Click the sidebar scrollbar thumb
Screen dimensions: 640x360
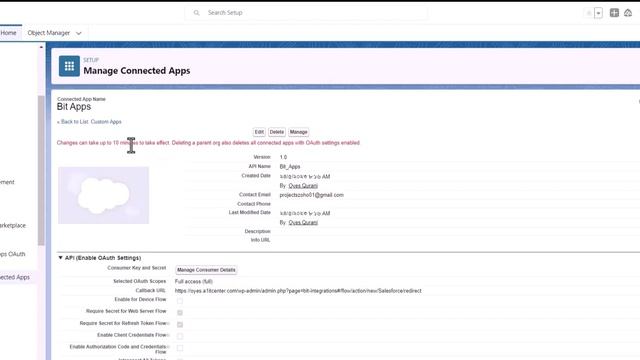(x=41, y=171)
